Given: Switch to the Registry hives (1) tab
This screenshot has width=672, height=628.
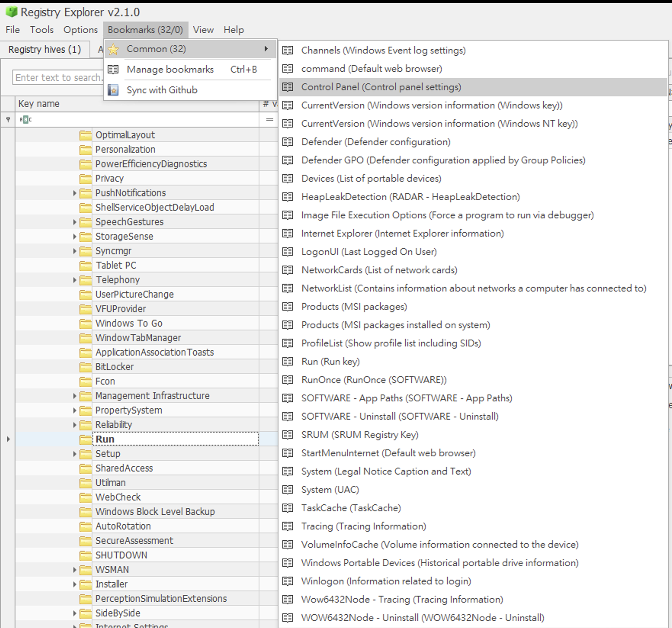Looking at the screenshot, I should tap(45, 50).
